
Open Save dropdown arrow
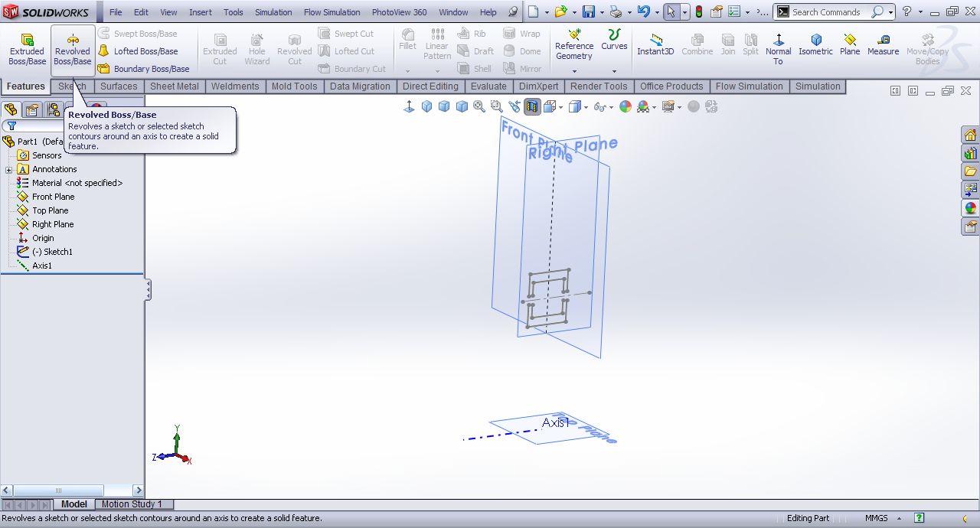click(x=601, y=12)
